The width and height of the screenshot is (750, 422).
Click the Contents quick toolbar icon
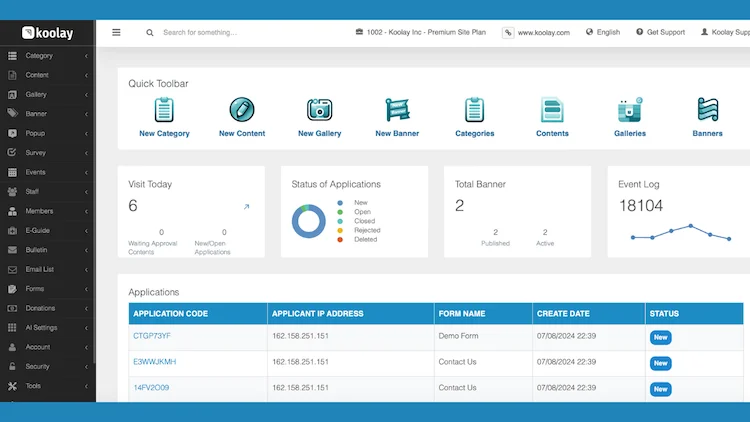(x=552, y=110)
